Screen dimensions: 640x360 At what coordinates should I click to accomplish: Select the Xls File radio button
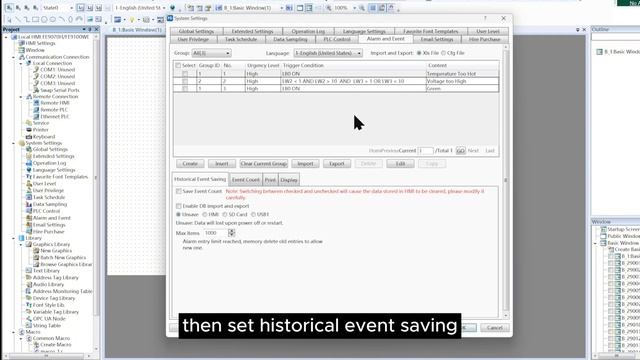coord(419,53)
